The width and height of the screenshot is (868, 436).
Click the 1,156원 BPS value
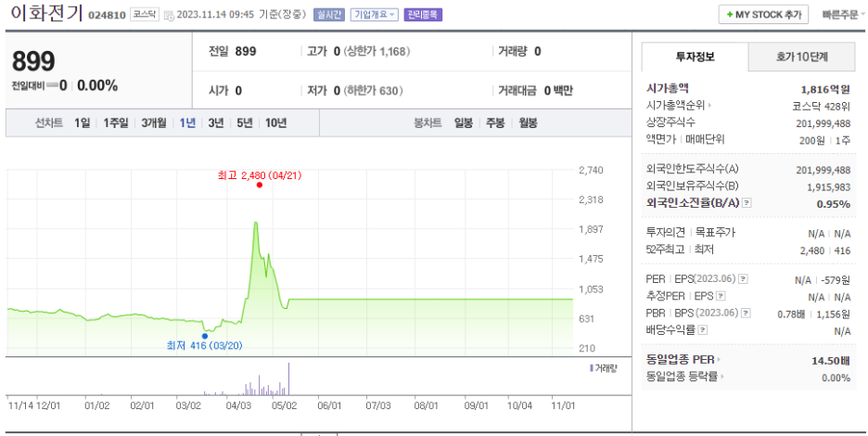click(834, 314)
